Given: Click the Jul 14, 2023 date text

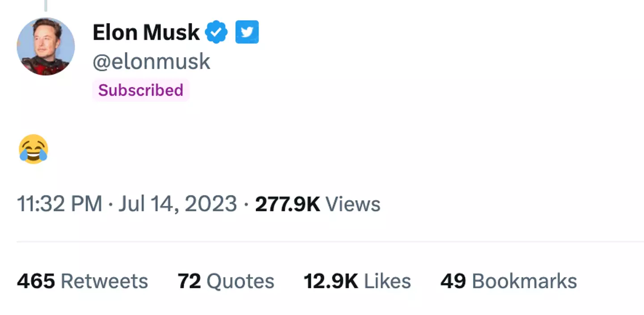Looking at the screenshot, I should point(178,204).
